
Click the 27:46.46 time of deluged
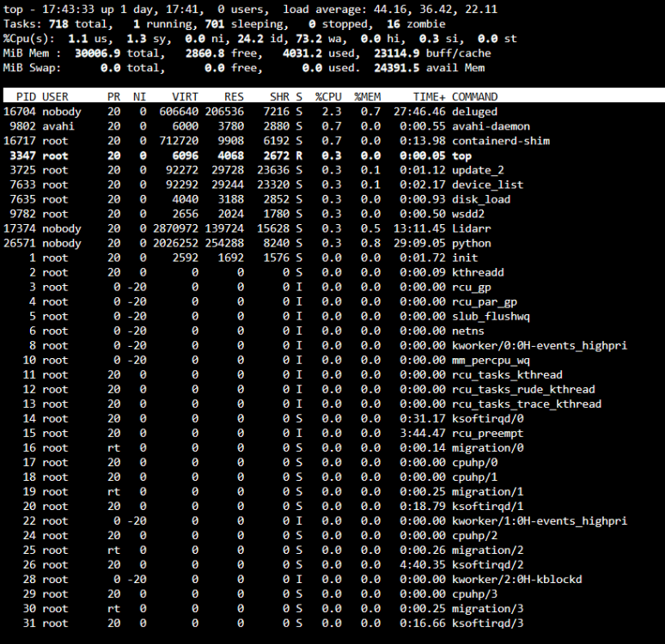(419, 112)
